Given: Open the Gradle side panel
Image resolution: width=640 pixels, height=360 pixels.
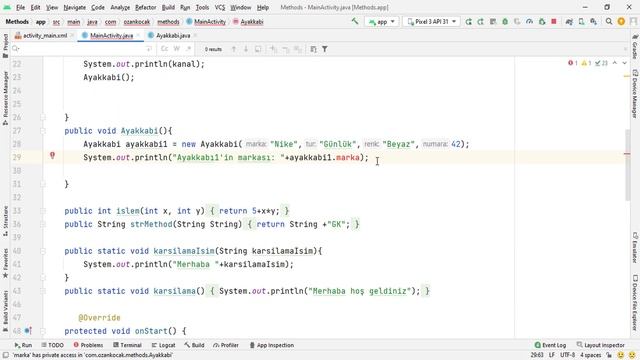Looking at the screenshot, I should pos(635,46).
